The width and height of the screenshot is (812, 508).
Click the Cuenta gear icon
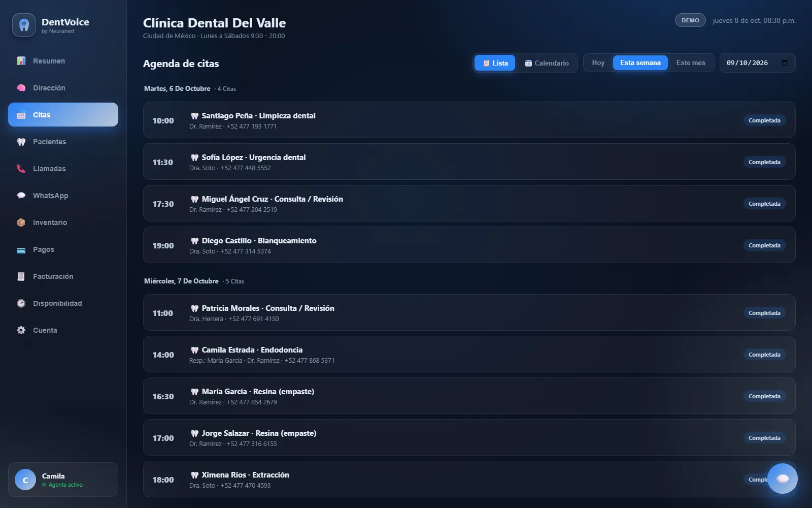coord(21,330)
